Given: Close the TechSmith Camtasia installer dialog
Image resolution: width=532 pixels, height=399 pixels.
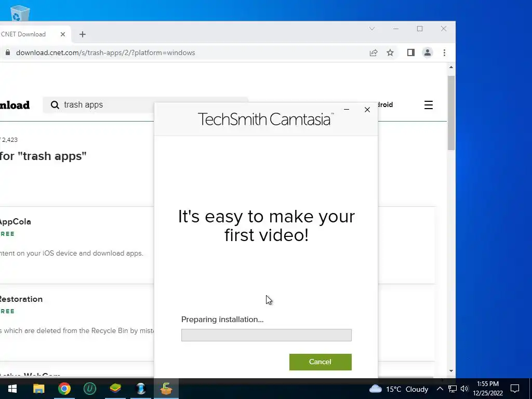Looking at the screenshot, I should point(367,110).
